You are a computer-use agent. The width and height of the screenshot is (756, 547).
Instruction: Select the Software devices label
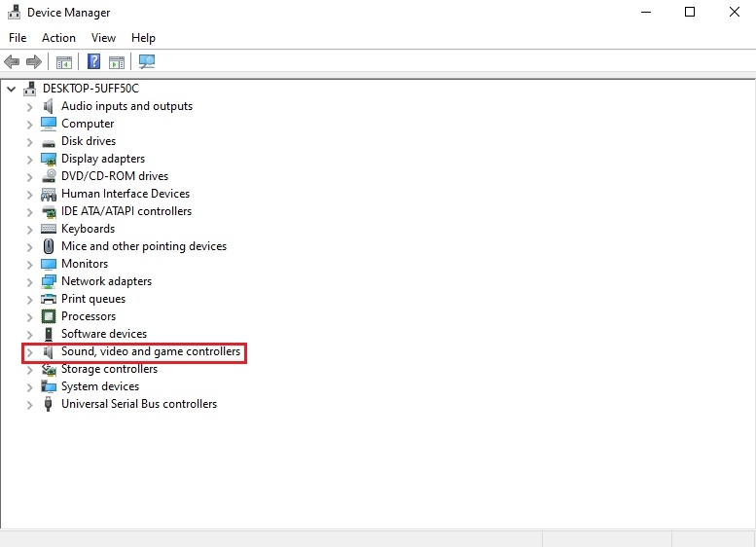104,334
